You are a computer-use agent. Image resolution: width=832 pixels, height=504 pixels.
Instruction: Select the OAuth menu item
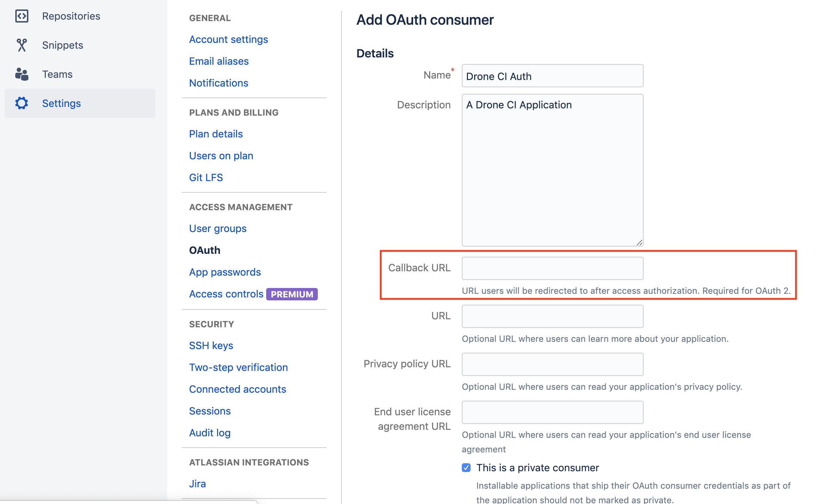205,250
